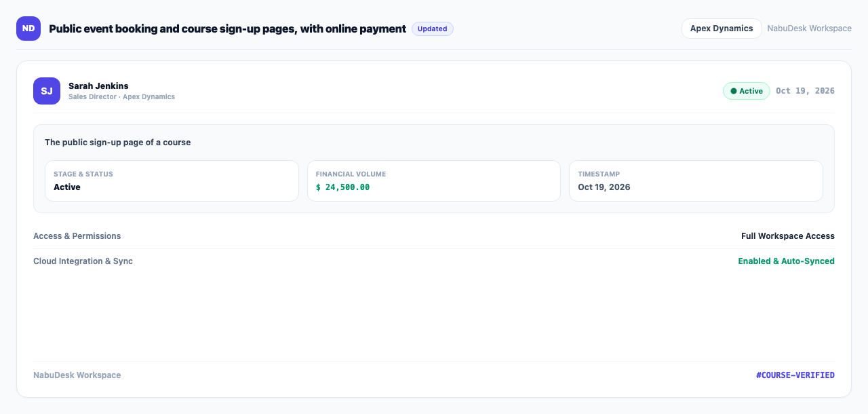868x414 pixels.
Task: Click the Sales Director · Apex Dynamics subtitle
Action: (x=122, y=97)
